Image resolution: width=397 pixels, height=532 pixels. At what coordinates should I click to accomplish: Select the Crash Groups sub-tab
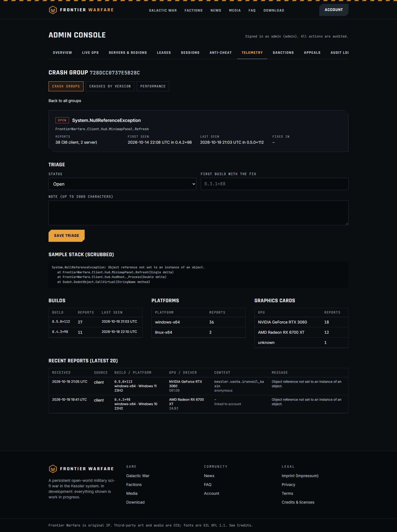[66, 86]
